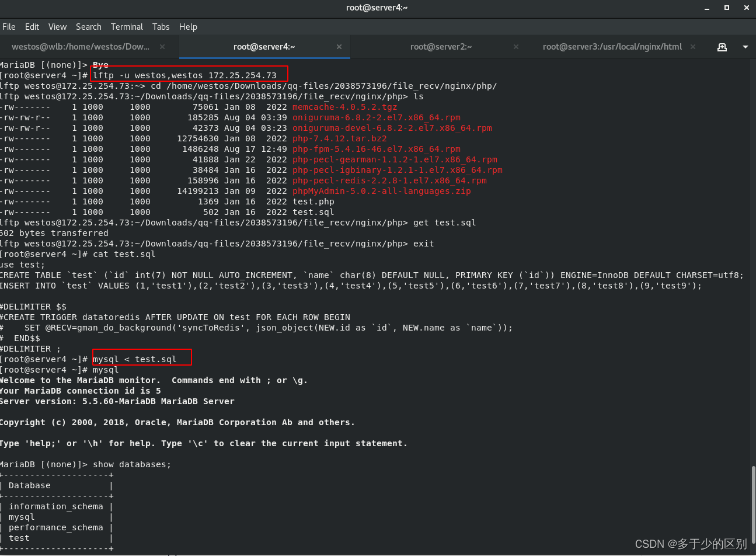The height and width of the screenshot is (556, 756).
Task: Click php-fpm-5.4.16-46.el7.x86_64.rpm filename
Action: point(376,149)
